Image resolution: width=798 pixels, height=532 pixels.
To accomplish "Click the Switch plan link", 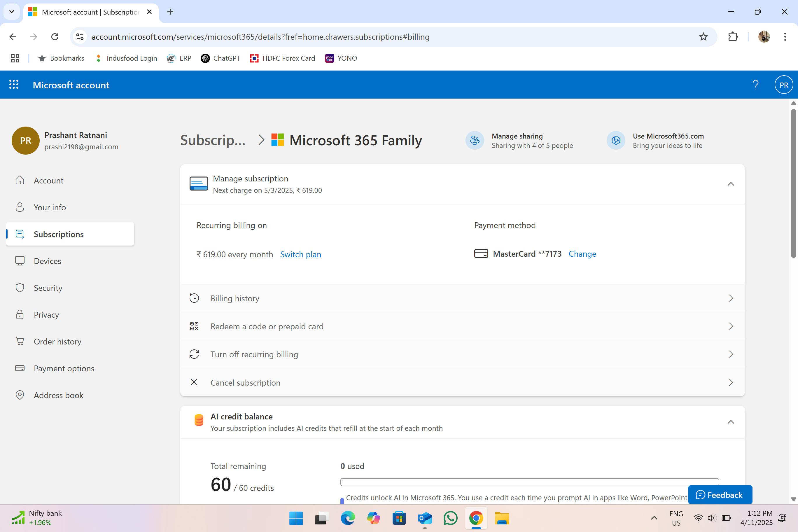I will pos(300,254).
